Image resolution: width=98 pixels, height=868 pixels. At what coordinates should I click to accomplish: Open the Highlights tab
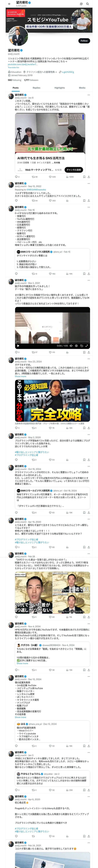click(60, 88)
